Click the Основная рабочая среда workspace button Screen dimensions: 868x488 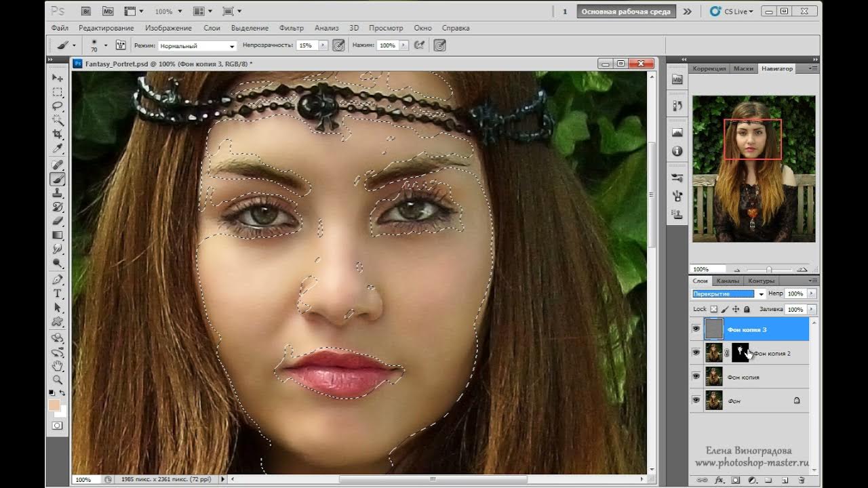(626, 12)
